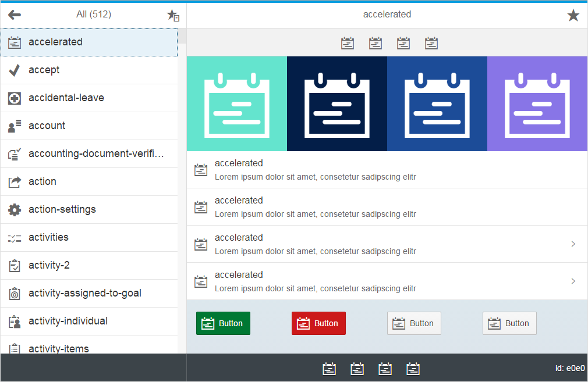Click the green Button
This screenshot has height=382, width=588.
(223, 323)
